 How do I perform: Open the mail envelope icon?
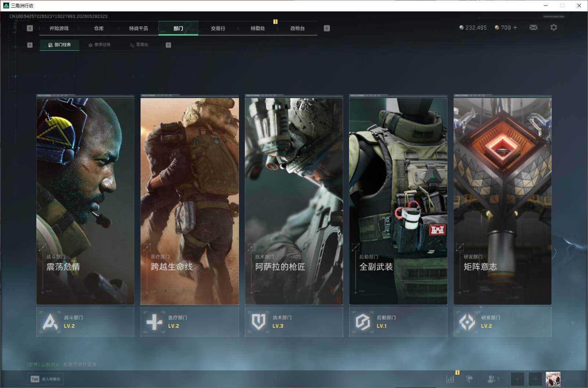(x=533, y=28)
